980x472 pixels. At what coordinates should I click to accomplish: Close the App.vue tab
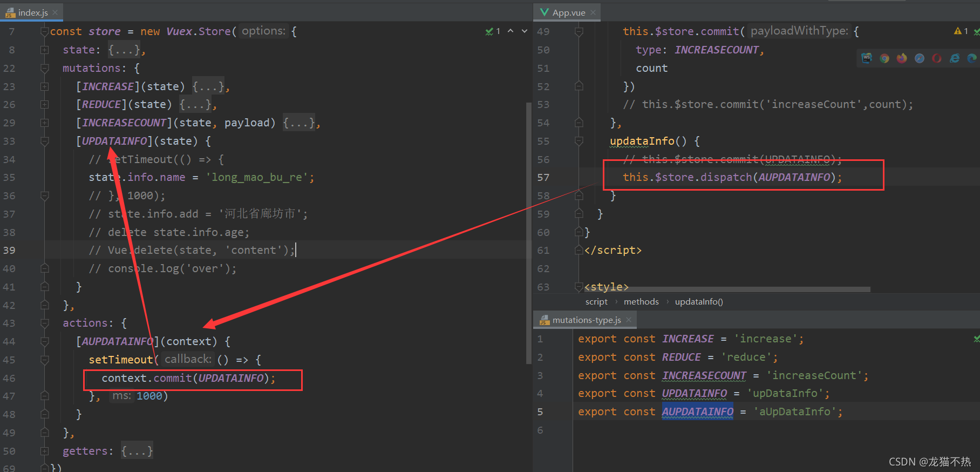coord(593,12)
